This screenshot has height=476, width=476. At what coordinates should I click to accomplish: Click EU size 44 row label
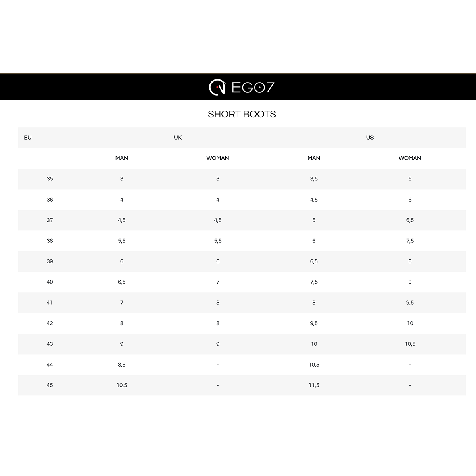click(x=50, y=365)
